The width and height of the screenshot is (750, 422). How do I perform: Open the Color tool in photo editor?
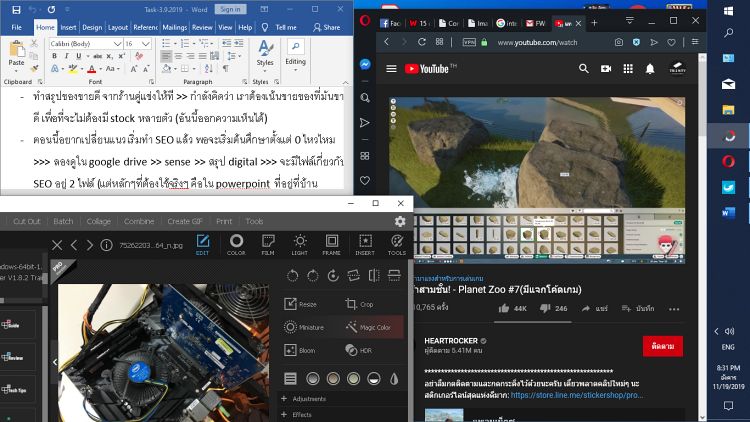click(236, 244)
